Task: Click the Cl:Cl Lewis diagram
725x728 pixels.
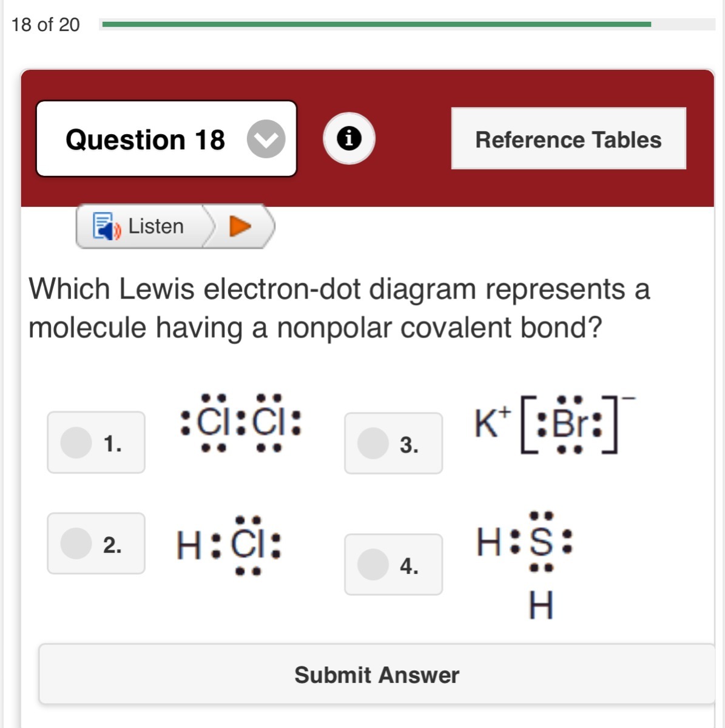Action: point(241,423)
